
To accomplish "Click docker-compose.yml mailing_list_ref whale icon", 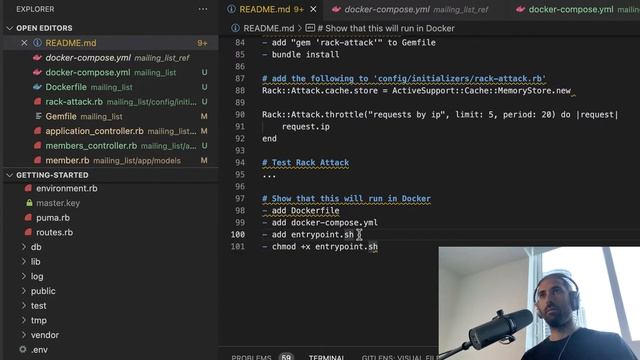I will pos(38,58).
